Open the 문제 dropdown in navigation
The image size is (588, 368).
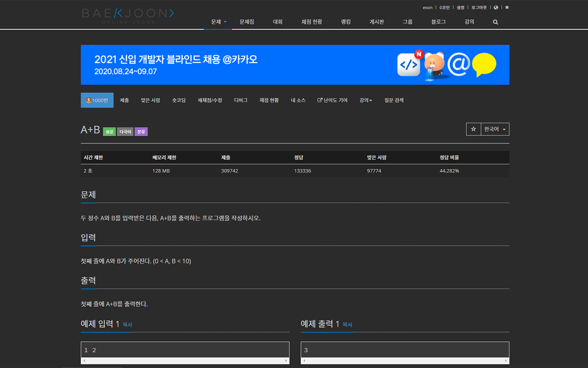(x=218, y=22)
